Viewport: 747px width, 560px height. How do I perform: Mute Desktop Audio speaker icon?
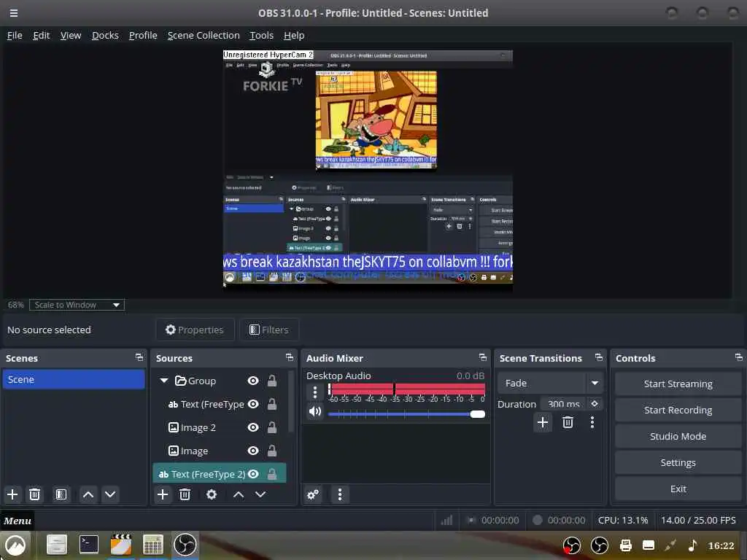(315, 411)
